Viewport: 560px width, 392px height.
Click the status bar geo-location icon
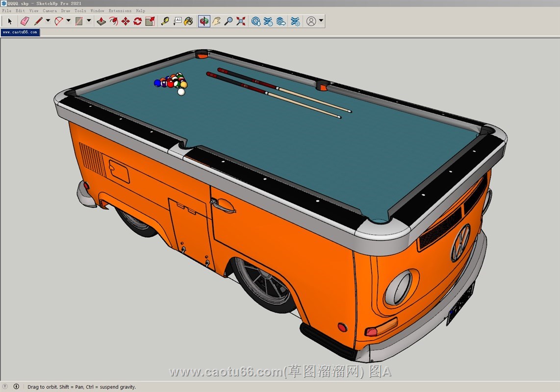(5, 386)
